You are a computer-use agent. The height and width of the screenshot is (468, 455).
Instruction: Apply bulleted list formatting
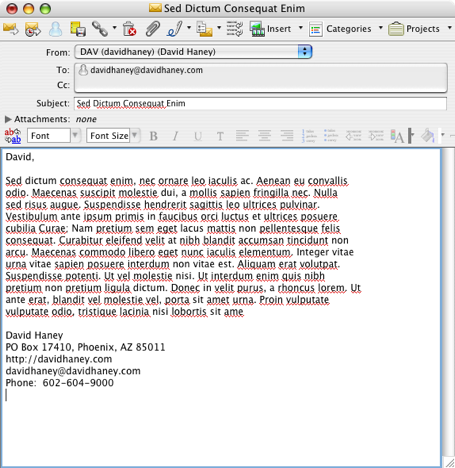(x=331, y=136)
